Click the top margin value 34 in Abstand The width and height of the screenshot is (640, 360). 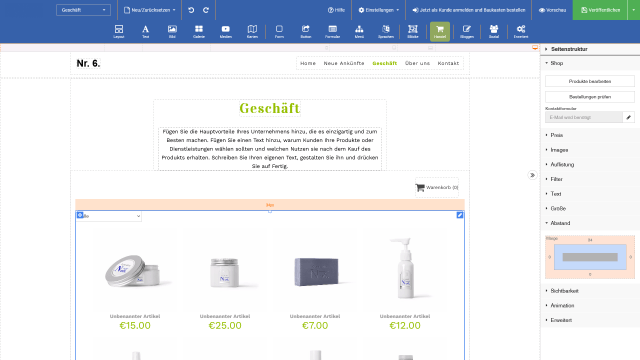pyautogui.click(x=590, y=240)
